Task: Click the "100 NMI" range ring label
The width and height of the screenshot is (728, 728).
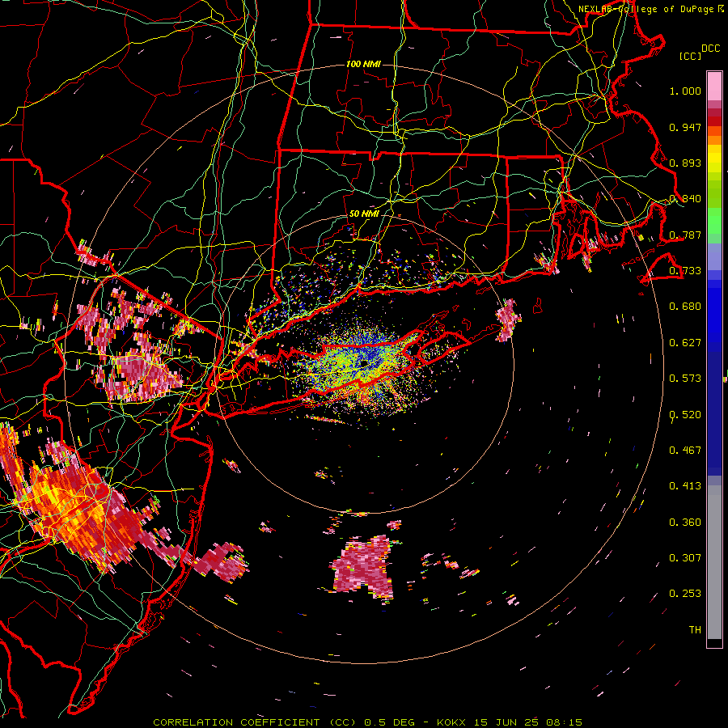Action: [363, 64]
